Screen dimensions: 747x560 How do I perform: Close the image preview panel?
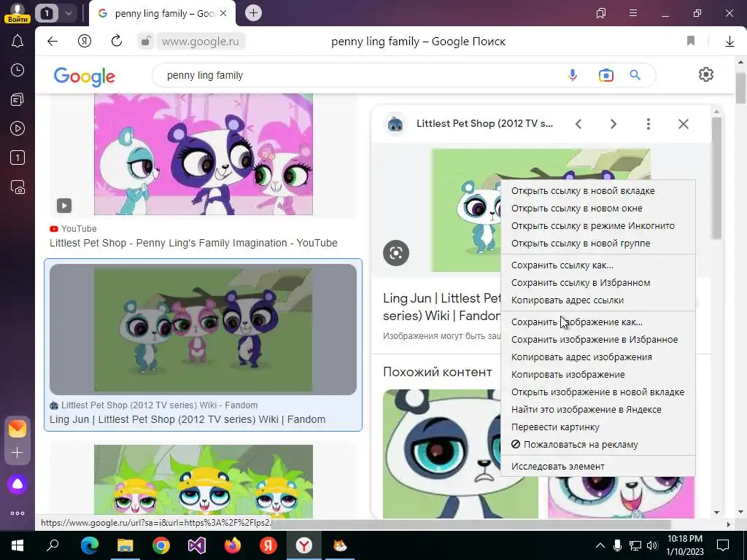(683, 124)
